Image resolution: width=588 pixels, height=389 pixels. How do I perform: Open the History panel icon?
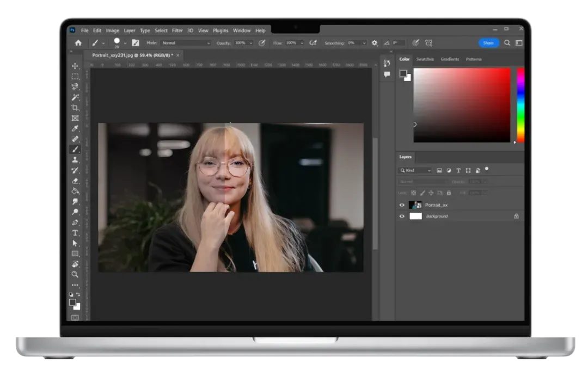387,63
